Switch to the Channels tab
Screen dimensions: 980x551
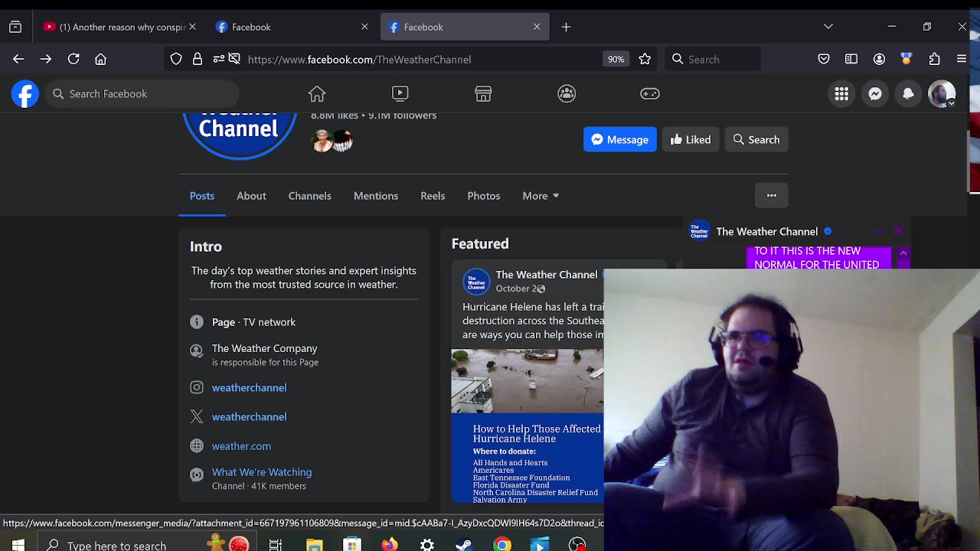pyautogui.click(x=310, y=196)
